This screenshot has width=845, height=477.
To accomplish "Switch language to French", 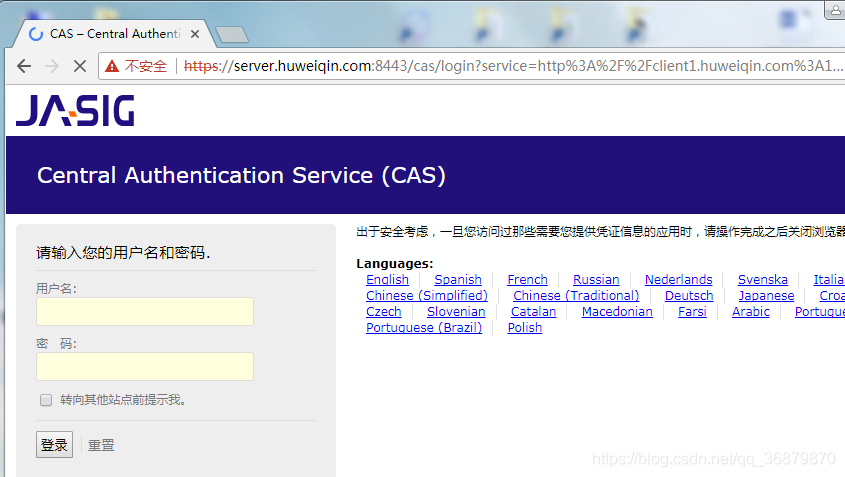I will (x=528, y=280).
